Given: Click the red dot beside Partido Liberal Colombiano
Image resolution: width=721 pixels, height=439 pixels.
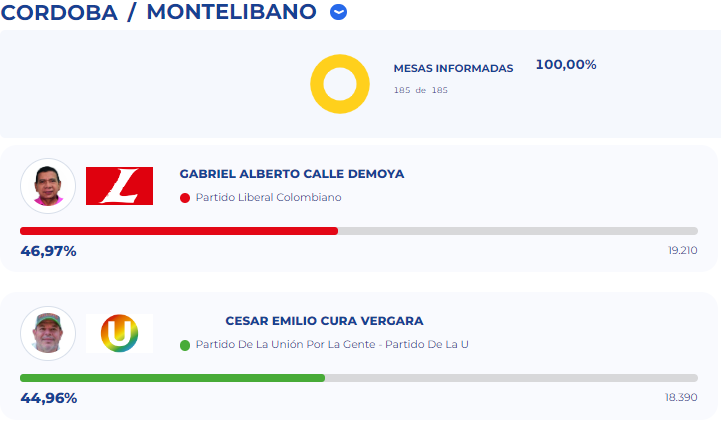Looking at the screenshot, I should point(185,198).
